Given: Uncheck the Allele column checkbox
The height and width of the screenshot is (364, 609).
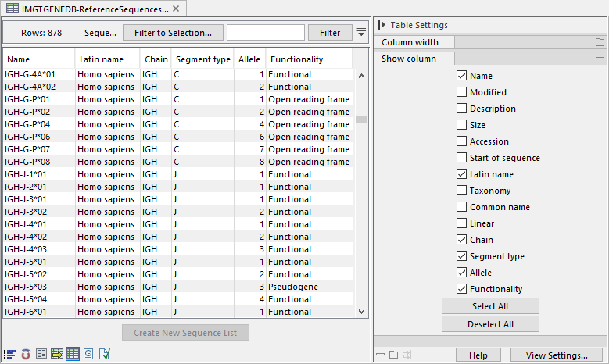Looking at the screenshot, I should [461, 273].
